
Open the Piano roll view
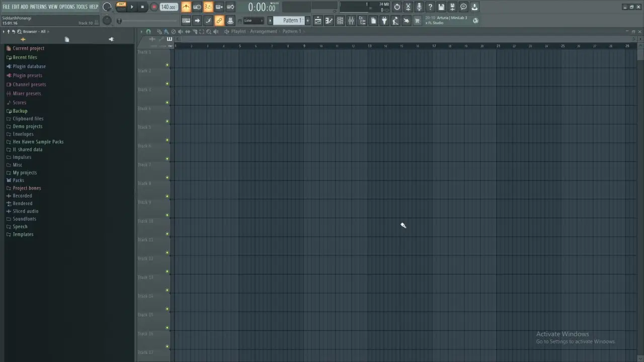click(329, 21)
